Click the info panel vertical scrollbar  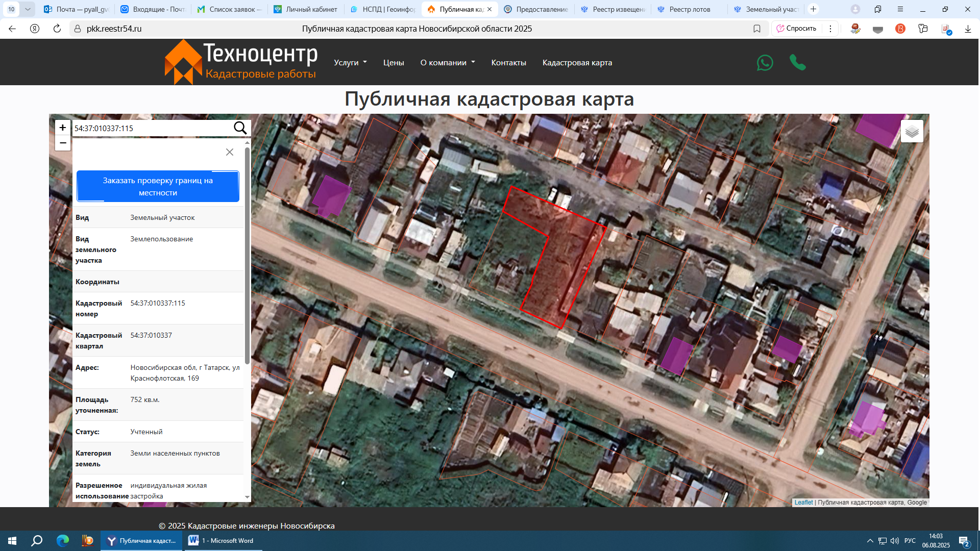coord(248,255)
